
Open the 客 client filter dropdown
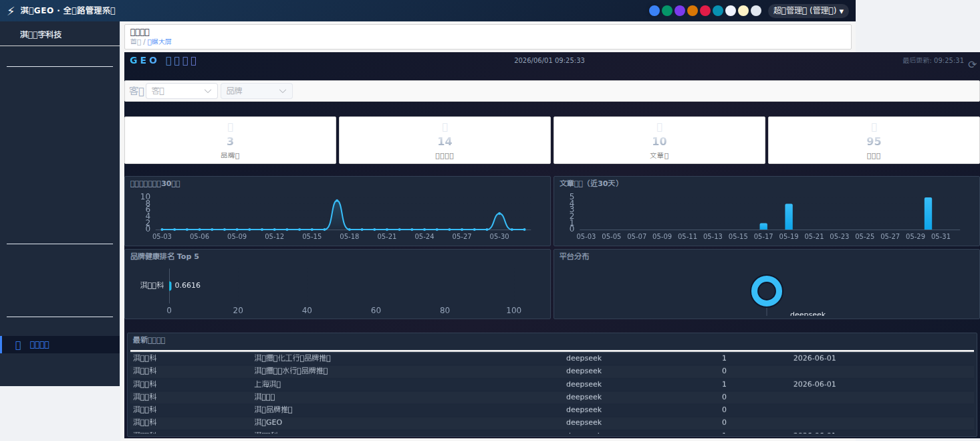pyautogui.click(x=182, y=91)
